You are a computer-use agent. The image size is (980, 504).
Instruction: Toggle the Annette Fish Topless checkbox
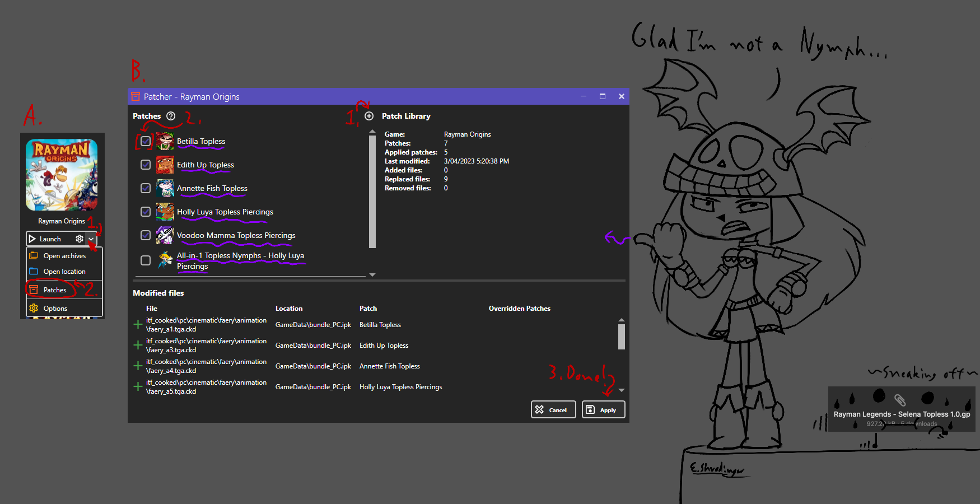(146, 188)
